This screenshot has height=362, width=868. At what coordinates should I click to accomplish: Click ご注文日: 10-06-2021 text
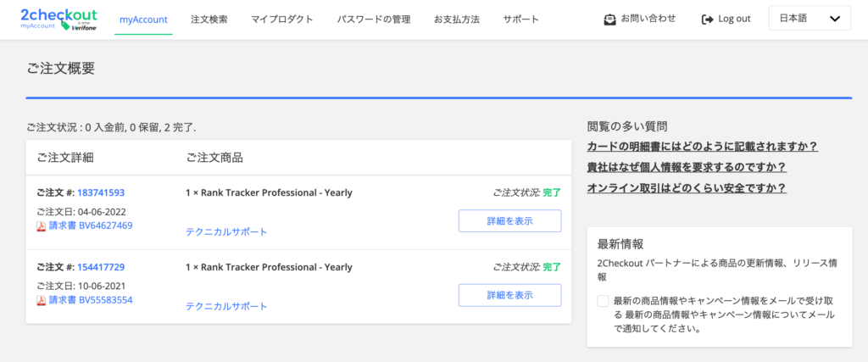[x=81, y=287]
